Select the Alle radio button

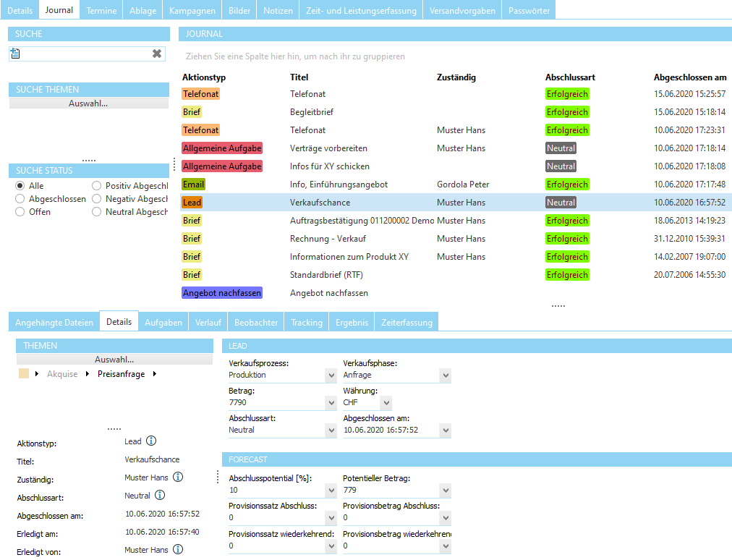click(19, 185)
